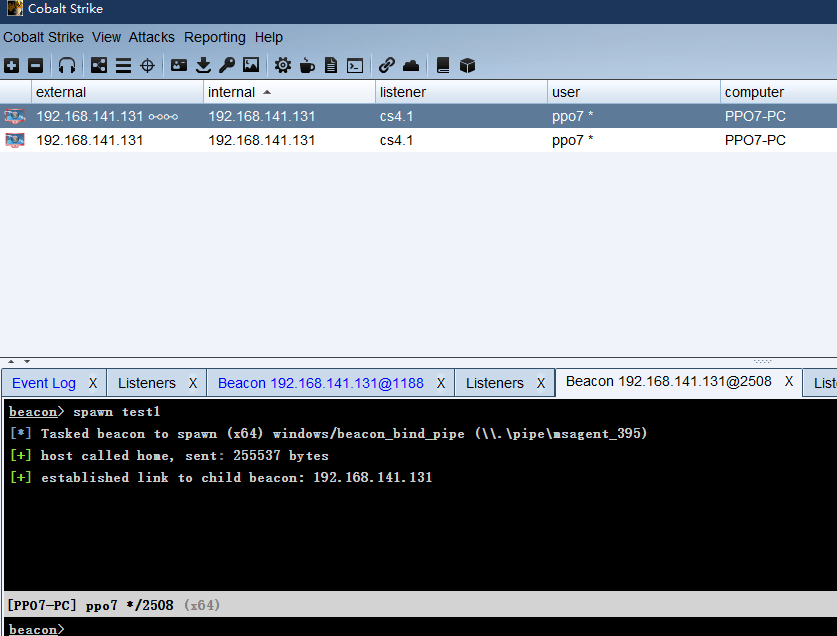
Task: Switch to the Target Table crosshair icon
Action: click(147, 66)
